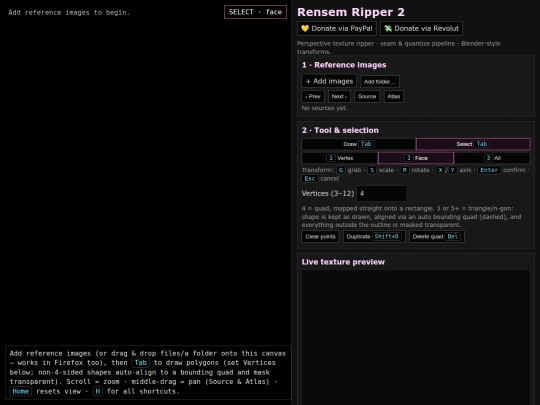540x405 pixels.
Task: Click the 'No sources yet.' status text
Action: coord(324,108)
